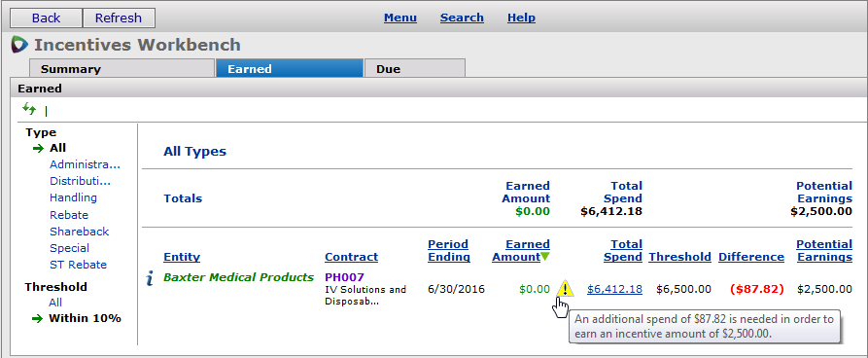
Task: Open the Due tab
Action: pyautogui.click(x=415, y=69)
